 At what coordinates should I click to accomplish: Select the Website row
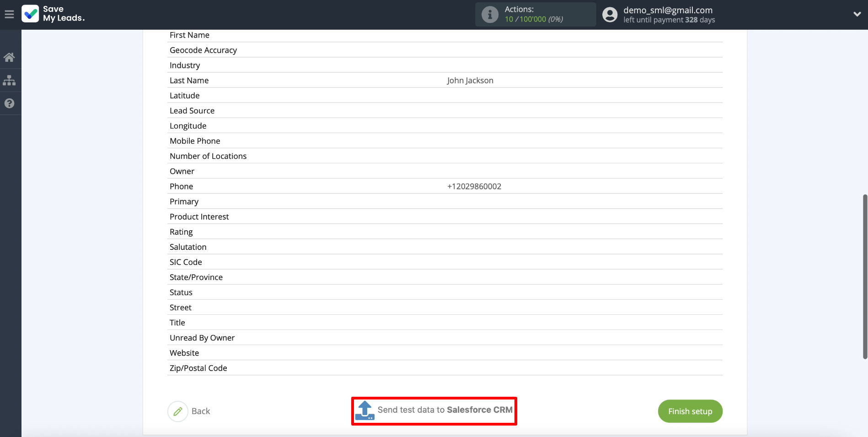(x=445, y=352)
